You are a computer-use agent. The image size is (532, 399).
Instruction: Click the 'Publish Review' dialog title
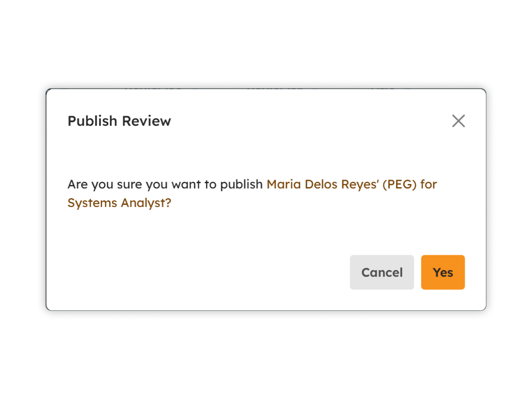click(x=119, y=121)
